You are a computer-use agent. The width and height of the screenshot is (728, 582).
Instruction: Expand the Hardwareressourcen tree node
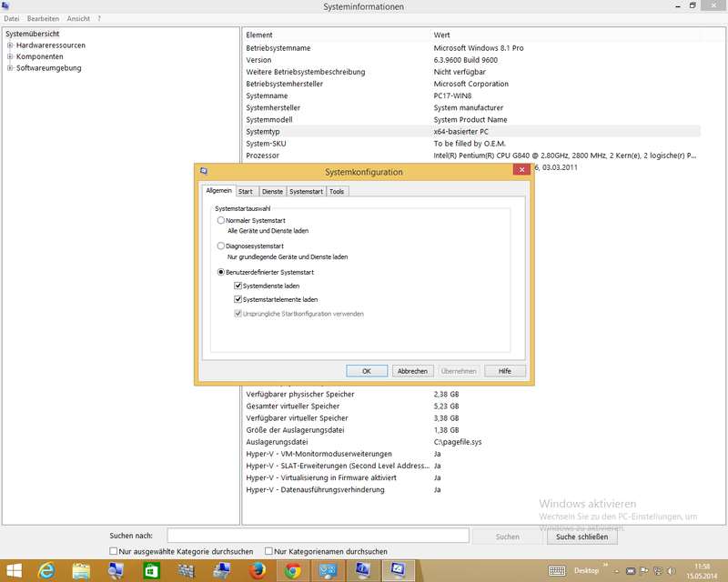click(x=10, y=45)
